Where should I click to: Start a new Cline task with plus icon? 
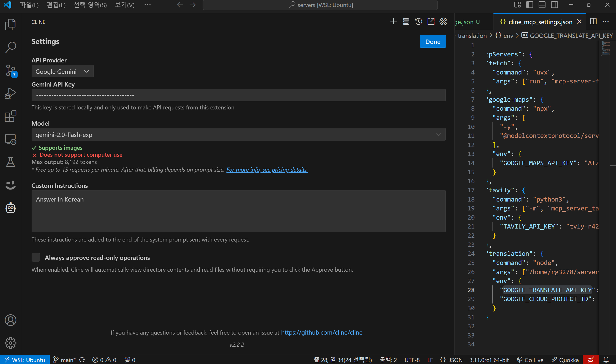pos(393,22)
